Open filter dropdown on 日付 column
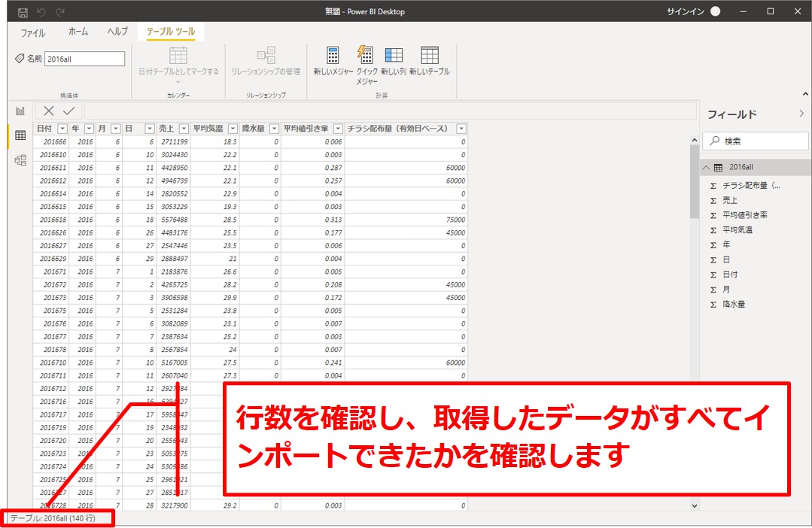Image resolution: width=812 pixels, height=528 pixels. (62, 129)
